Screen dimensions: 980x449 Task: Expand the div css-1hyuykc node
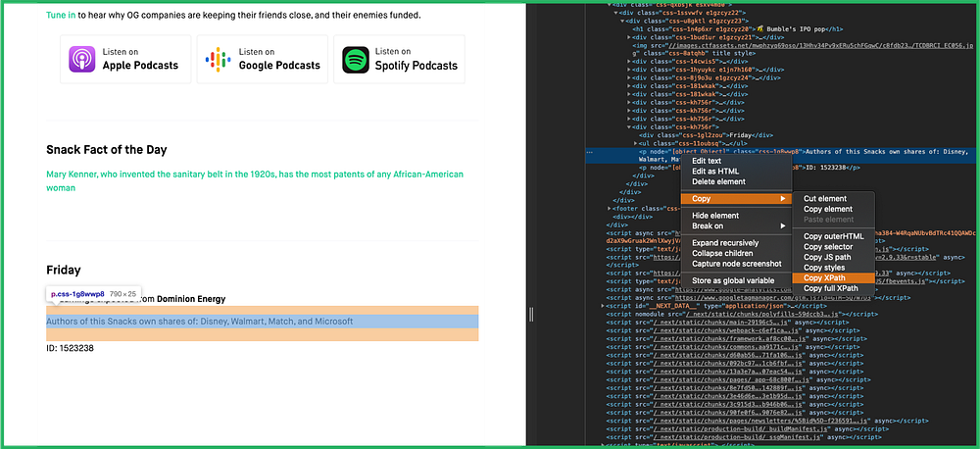point(628,70)
